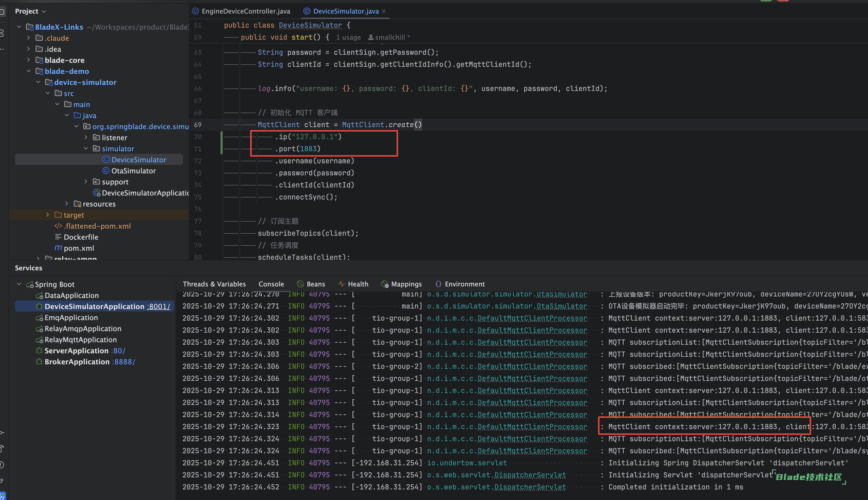The image size is (868, 500).
Task: Click the smallchill author hint
Action: pyautogui.click(x=389, y=37)
